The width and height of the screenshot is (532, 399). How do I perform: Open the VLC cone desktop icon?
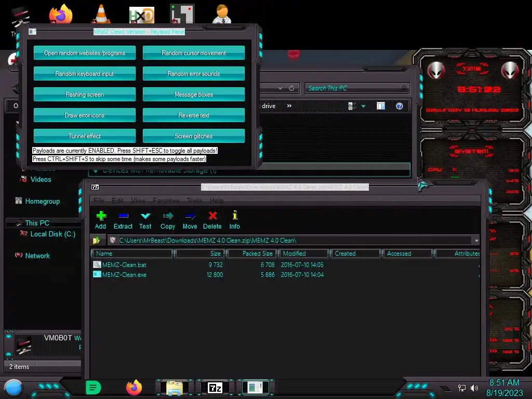(x=101, y=14)
